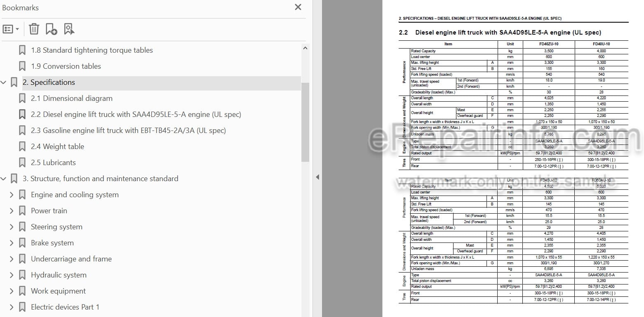
Task: Select 3. Structure, function and maintenance standard bookmark
Action: click(101, 179)
